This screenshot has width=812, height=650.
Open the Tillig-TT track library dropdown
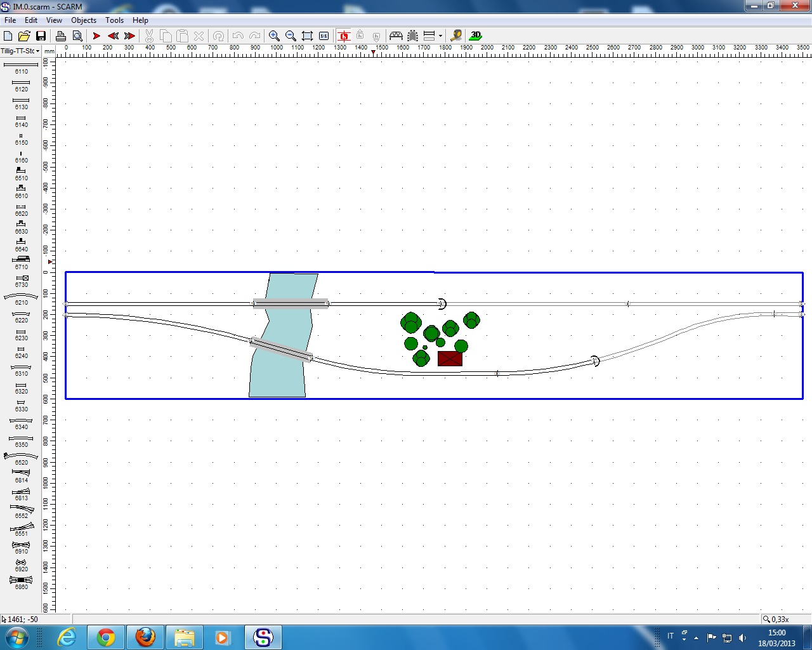[x=20, y=51]
